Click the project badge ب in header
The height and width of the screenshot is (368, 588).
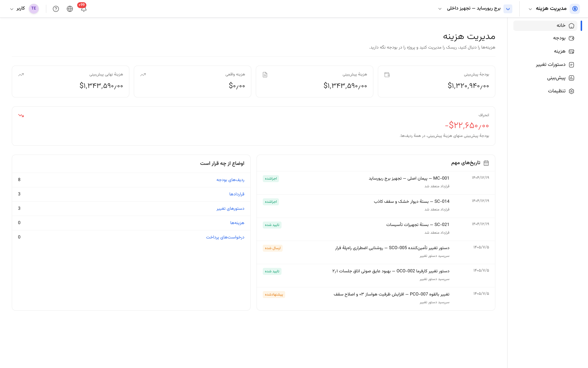508,8
